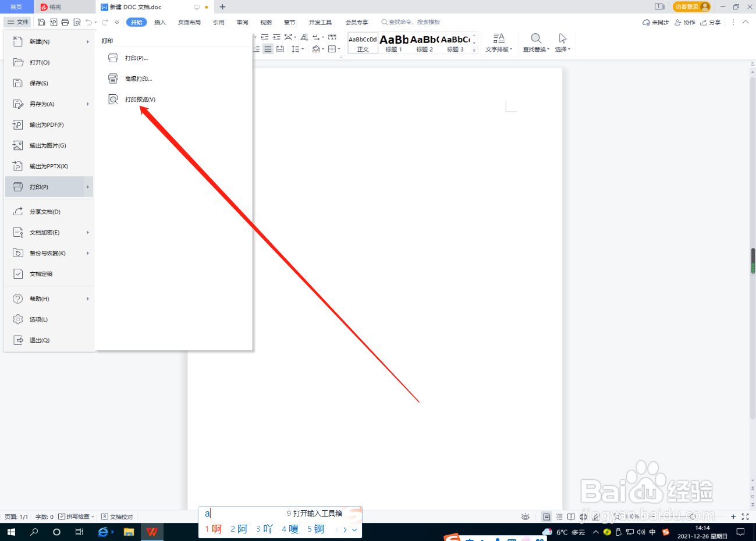Viewport: 756px width, 541px height.
Task: Click the undo arrow icon
Action: pyautogui.click(x=88, y=22)
